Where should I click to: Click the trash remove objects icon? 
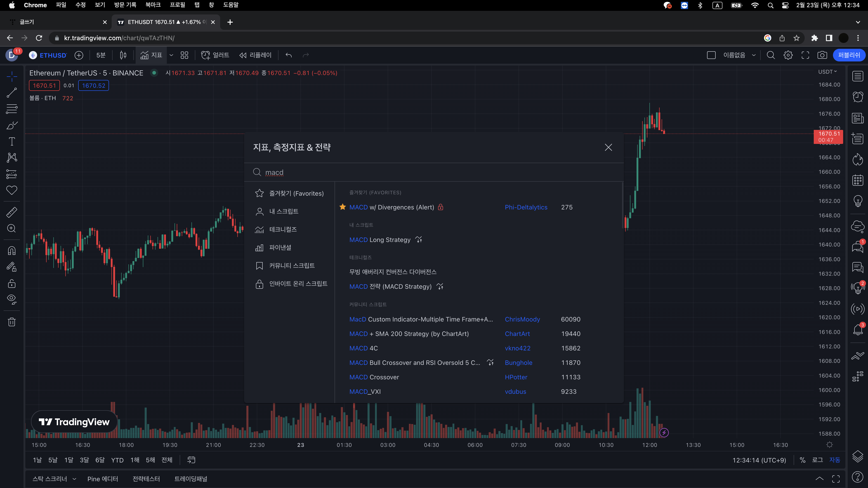pos(12,322)
